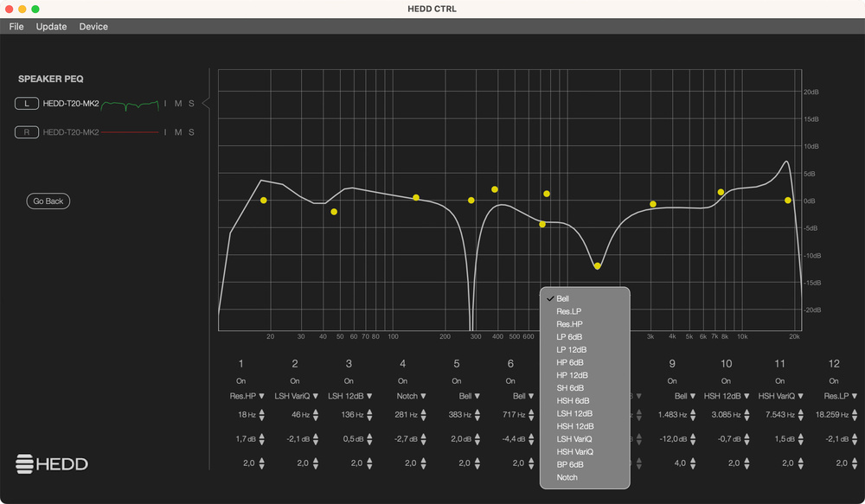Pick Notch from the open filter list

[x=585, y=477]
